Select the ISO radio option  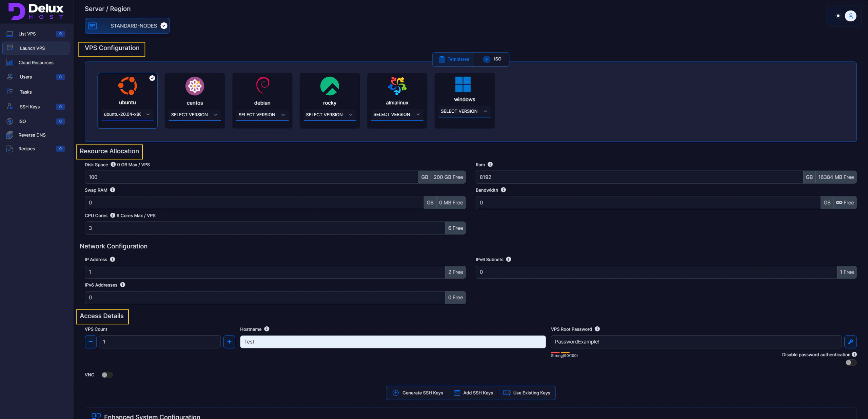pyautogui.click(x=487, y=59)
